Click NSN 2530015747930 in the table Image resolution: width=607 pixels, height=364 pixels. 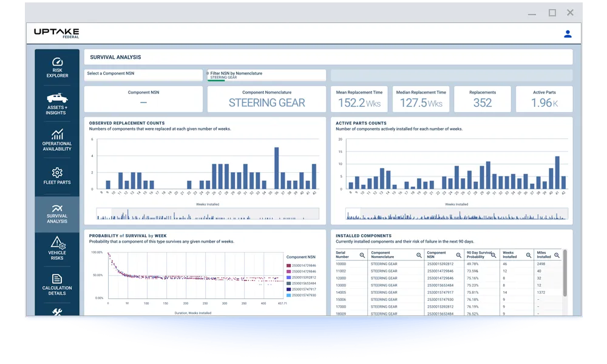click(x=440, y=300)
